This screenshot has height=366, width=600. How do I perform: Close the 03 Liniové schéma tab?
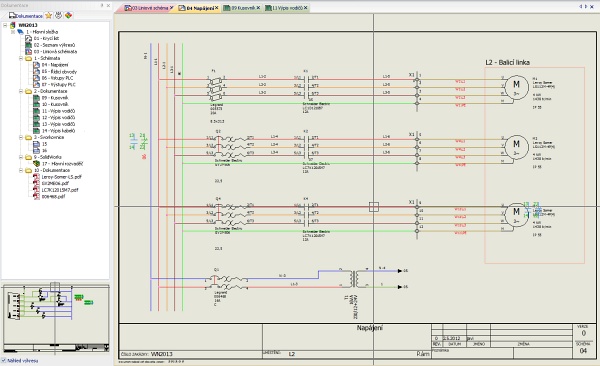(x=171, y=8)
